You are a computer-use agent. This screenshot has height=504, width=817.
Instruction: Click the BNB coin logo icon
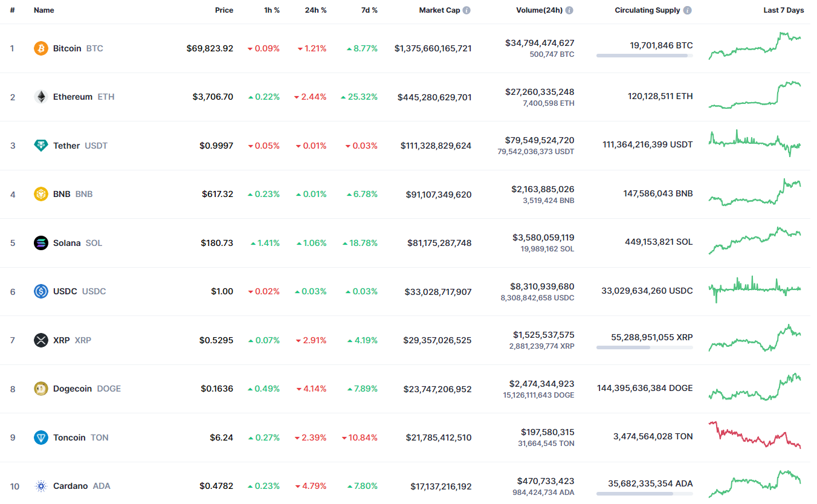(41, 194)
